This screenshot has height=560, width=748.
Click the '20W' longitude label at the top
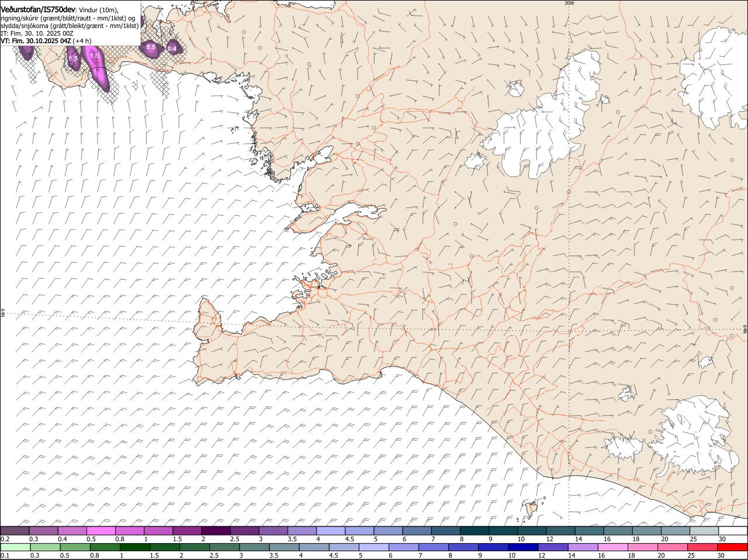click(x=569, y=3)
